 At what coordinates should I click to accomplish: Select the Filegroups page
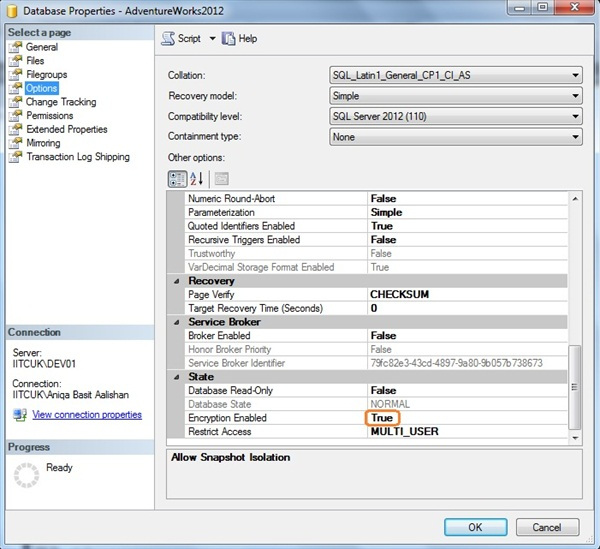point(46,75)
